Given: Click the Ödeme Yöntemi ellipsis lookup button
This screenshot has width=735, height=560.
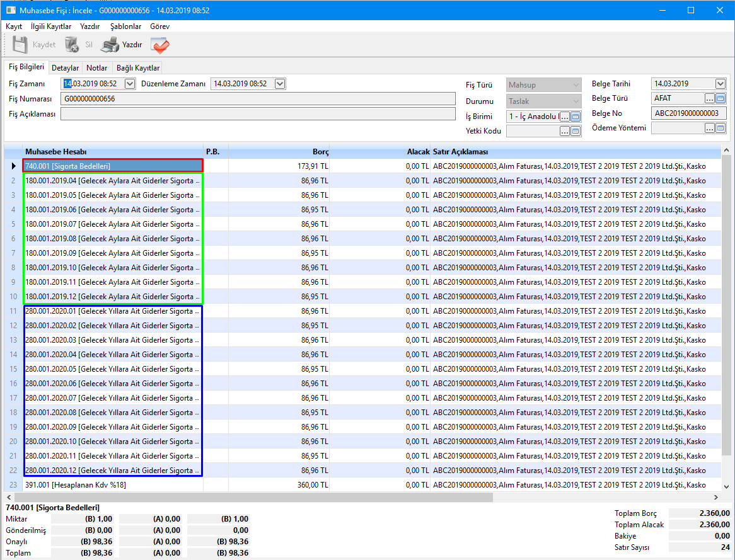Looking at the screenshot, I should 710,128.
